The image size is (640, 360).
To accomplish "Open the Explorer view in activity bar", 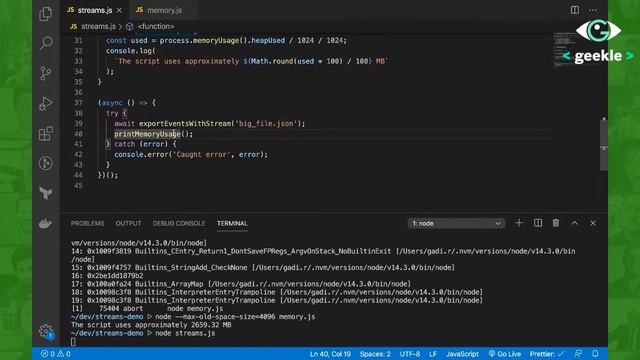I will pyautogui.click(x=46, y=14).
